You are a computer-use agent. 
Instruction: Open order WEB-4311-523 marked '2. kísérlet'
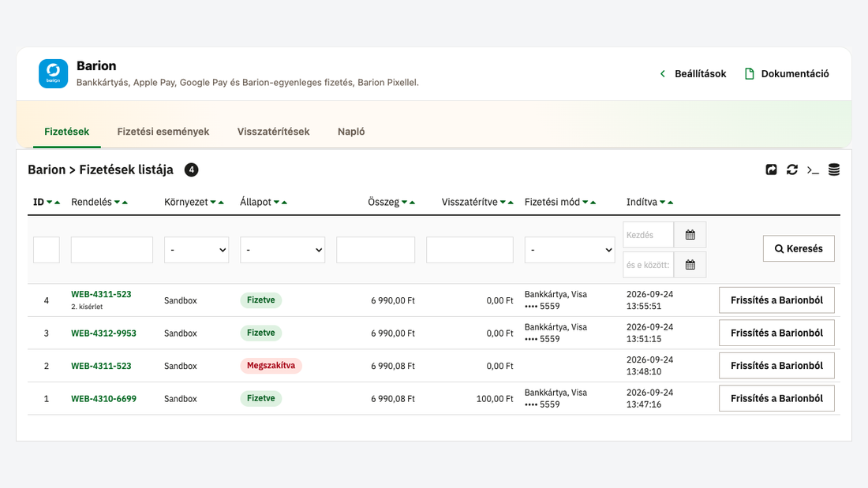101,294
